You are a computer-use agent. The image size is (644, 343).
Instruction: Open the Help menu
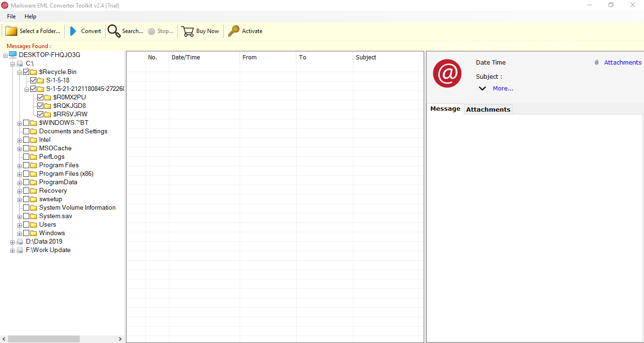(x=30, y=16)
